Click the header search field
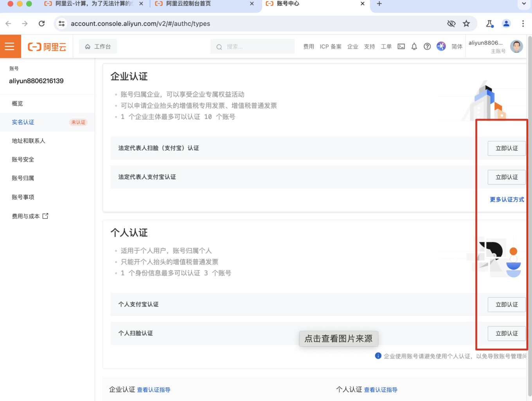This screenshot has width=532, height=401. tap(252, 47)
